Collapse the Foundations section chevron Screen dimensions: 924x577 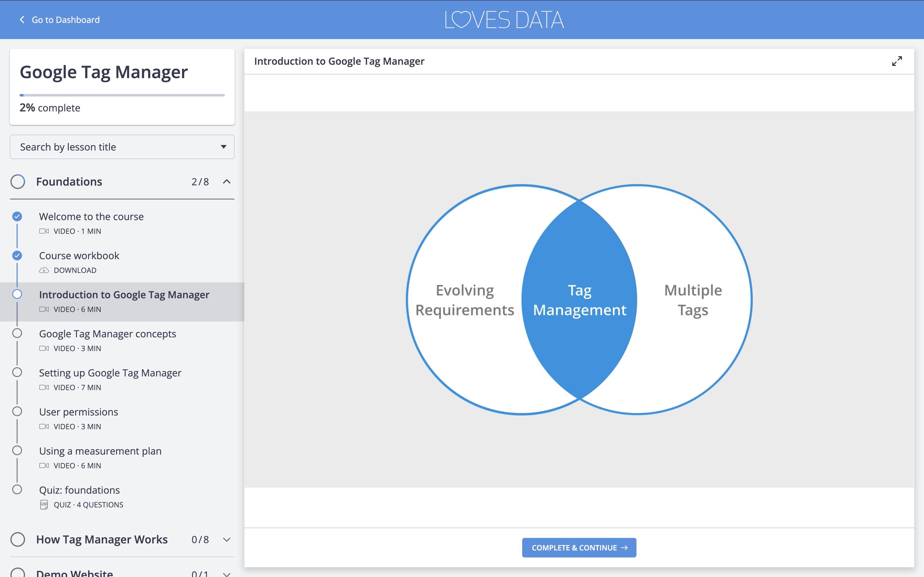click(x=227, y=182)
